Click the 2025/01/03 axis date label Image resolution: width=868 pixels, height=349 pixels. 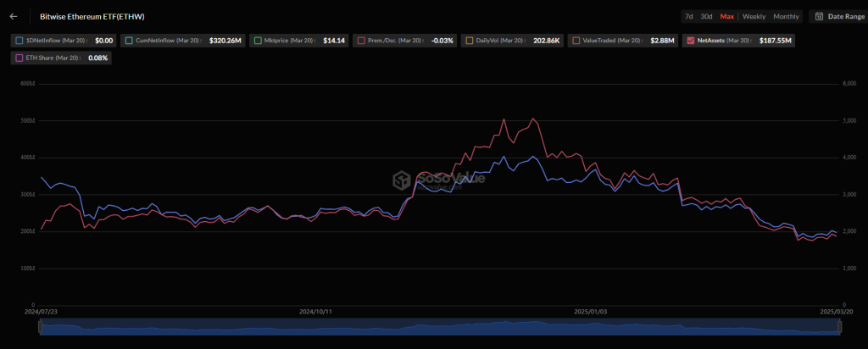pos(591,312)
